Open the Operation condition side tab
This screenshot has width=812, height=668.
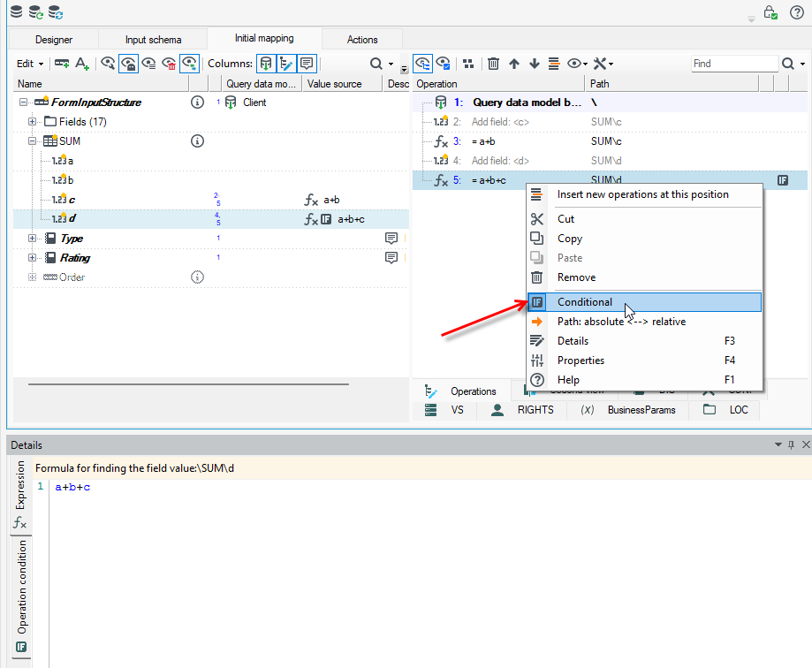21,596
